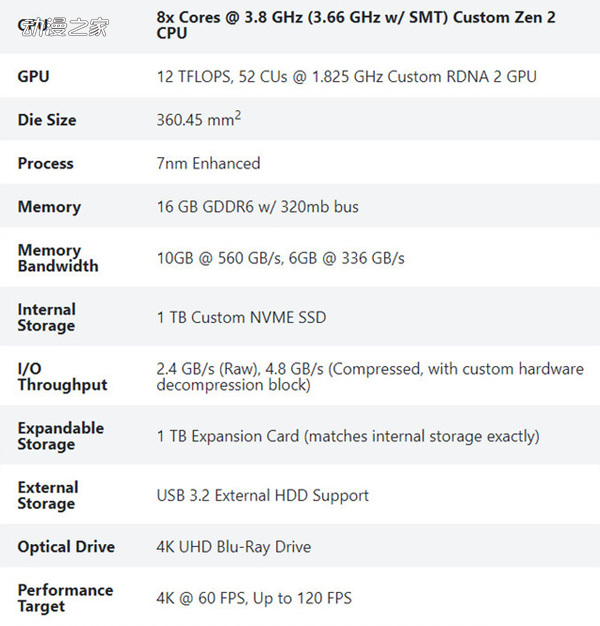
Task: Select the Optical Drive label
Action: (x=66, y=547)
